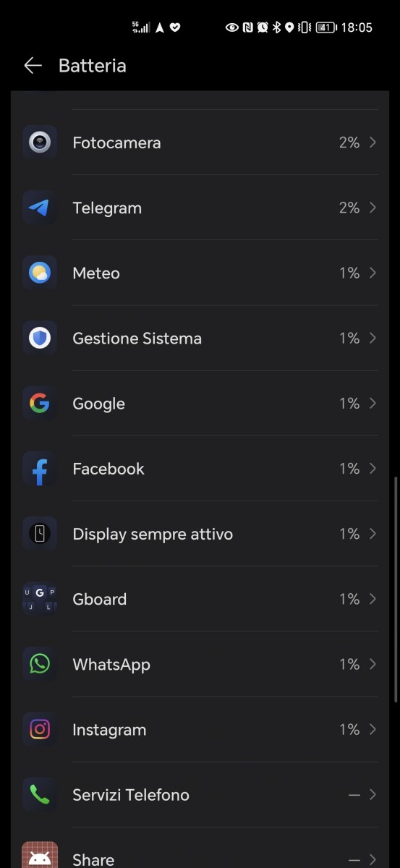
Task: Open the WhatsApp icon
Action: point(40,664)
